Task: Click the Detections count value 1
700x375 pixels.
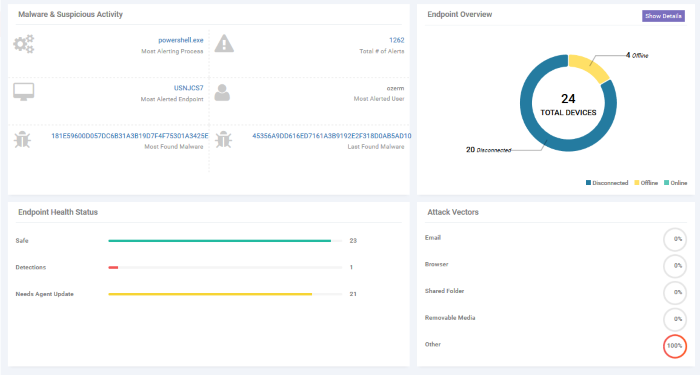Action: point(351,267)
